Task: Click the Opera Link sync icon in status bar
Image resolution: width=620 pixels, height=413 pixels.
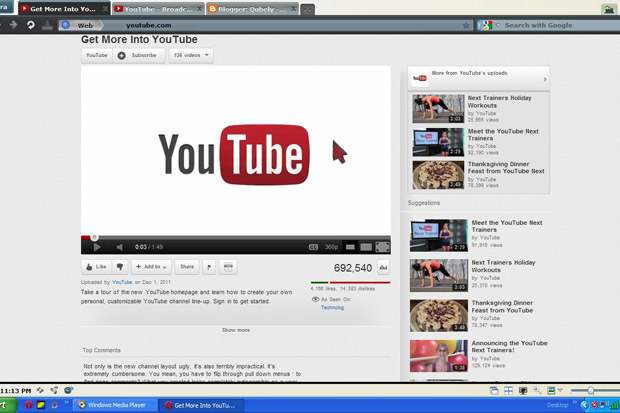Action: 40,390
